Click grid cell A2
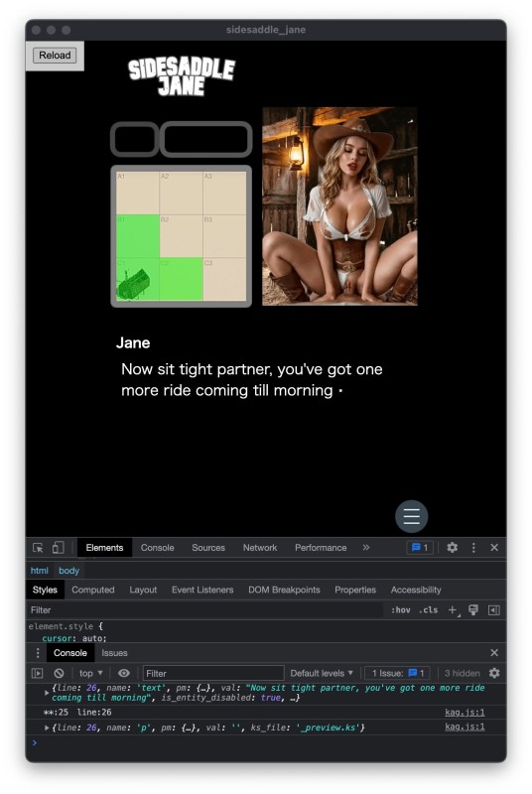The image size is (532, 794). [x=182, y=193]
